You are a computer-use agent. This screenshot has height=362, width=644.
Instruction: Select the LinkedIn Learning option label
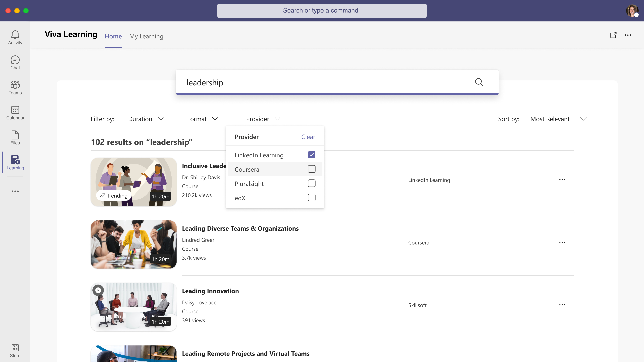[259, 155]
